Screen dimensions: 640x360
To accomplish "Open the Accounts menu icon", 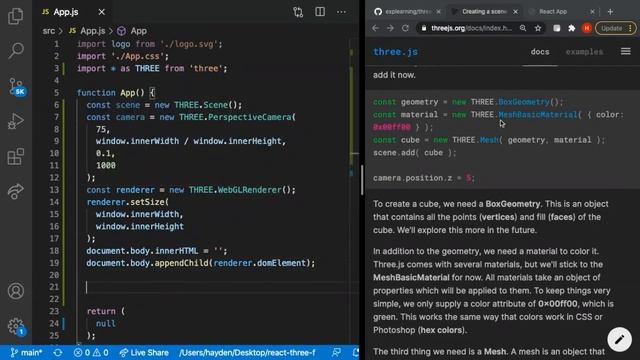I will (16, 291).
